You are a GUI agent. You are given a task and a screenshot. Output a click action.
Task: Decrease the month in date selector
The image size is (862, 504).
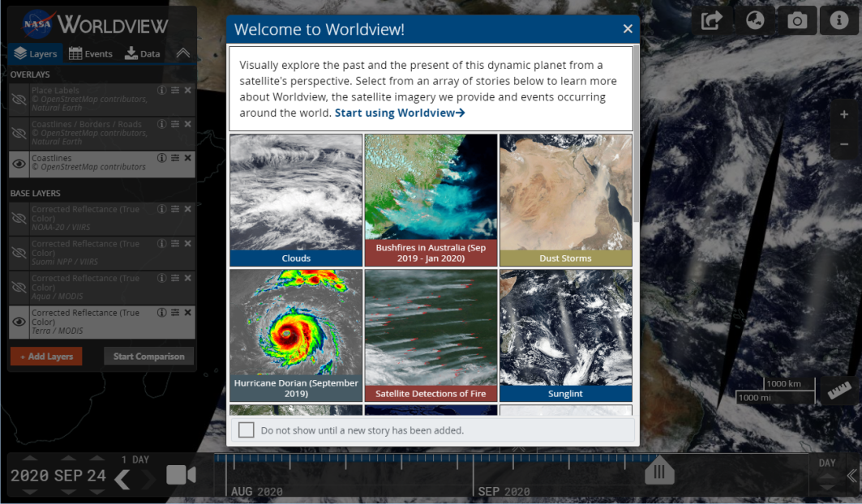click(68, 491)
